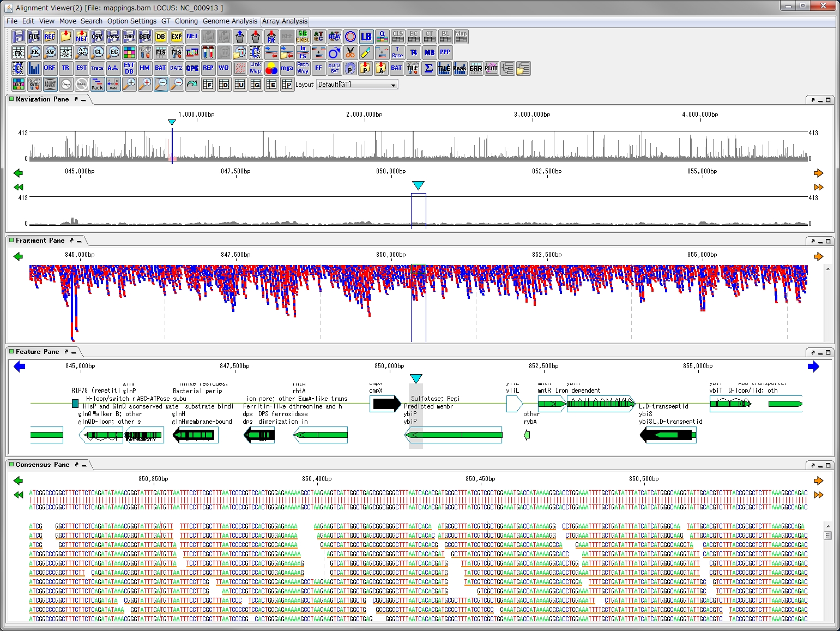Click the KW keyword search icon
The image size is (840, 631).
[x=50, y=52]
